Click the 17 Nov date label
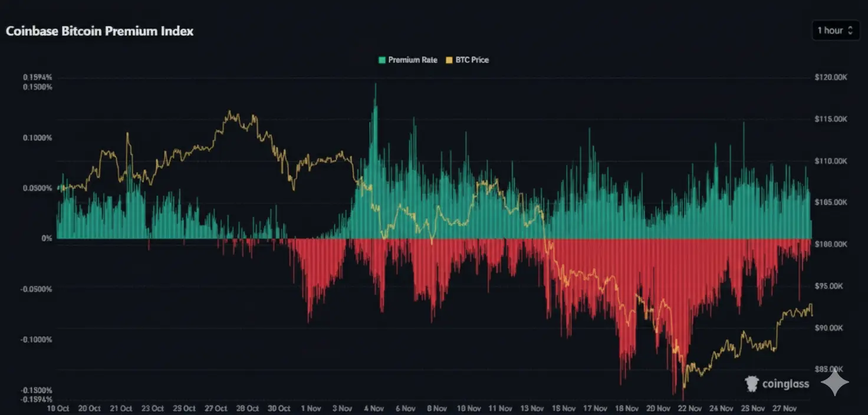 click(x=594, y=409)
